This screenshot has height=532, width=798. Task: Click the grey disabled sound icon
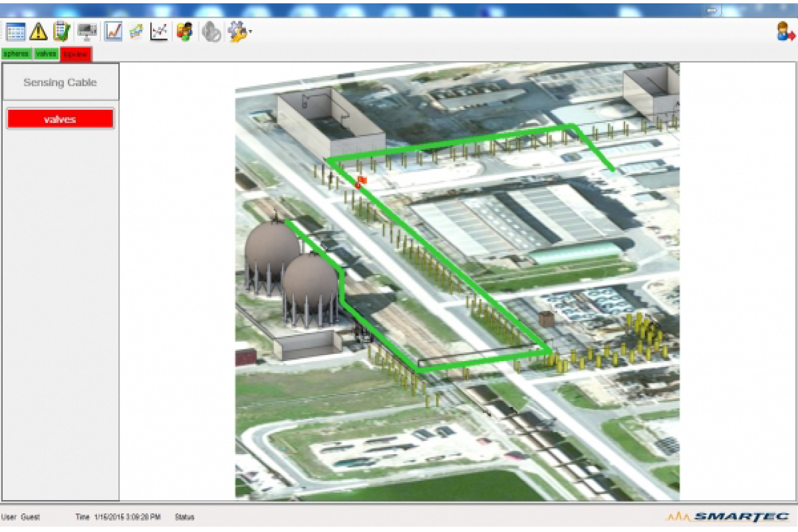[x=211, y=32]
